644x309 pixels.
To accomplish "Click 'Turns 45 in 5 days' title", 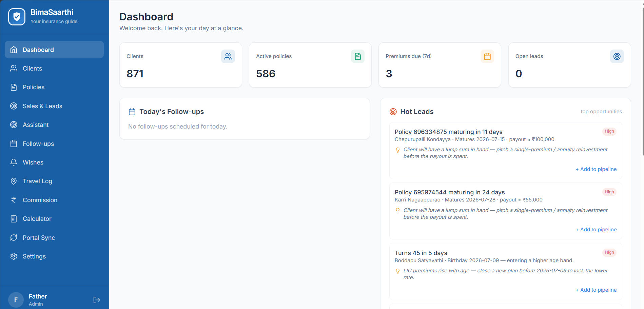I will click(421, 253).
